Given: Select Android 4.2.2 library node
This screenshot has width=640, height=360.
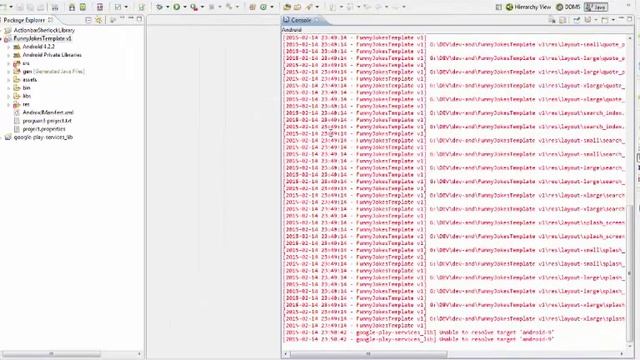Looking at the screenshot, I should (38, 47).
